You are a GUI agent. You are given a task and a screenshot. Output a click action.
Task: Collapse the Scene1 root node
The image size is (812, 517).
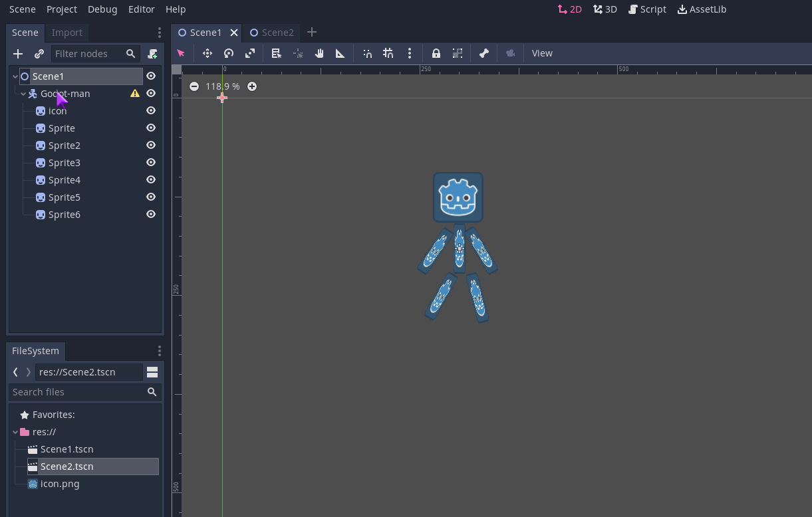(15, 76)
